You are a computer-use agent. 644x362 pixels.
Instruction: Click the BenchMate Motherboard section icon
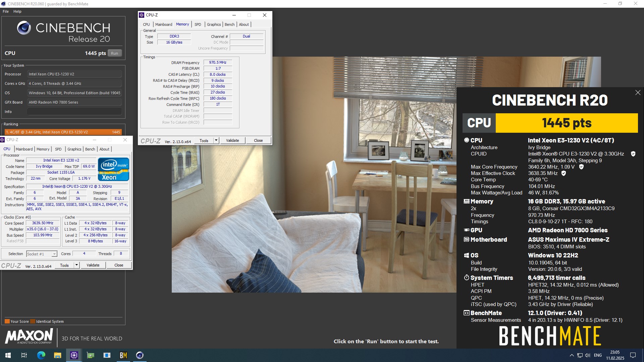(466, 240)
